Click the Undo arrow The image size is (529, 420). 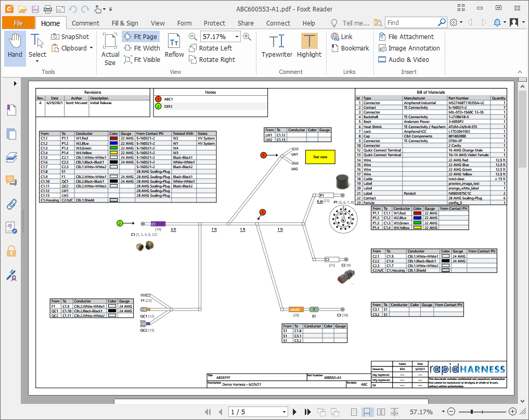(x=72, y=9)
